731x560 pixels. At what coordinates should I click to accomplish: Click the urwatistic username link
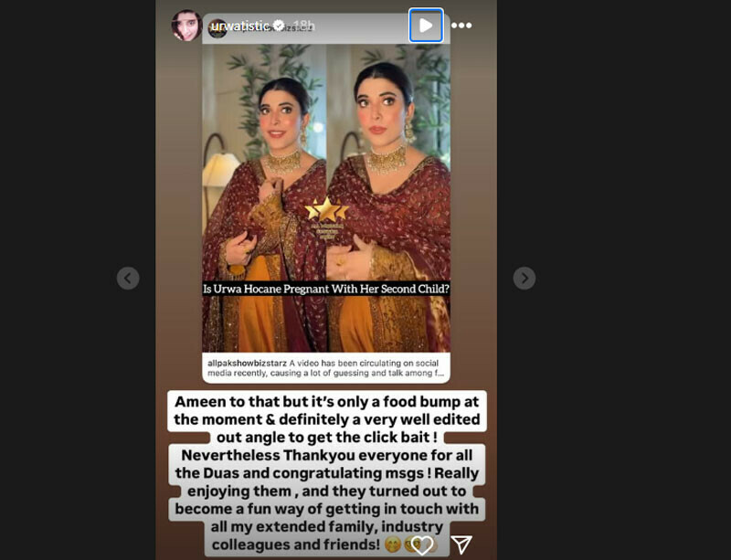(x=239, y=26)
